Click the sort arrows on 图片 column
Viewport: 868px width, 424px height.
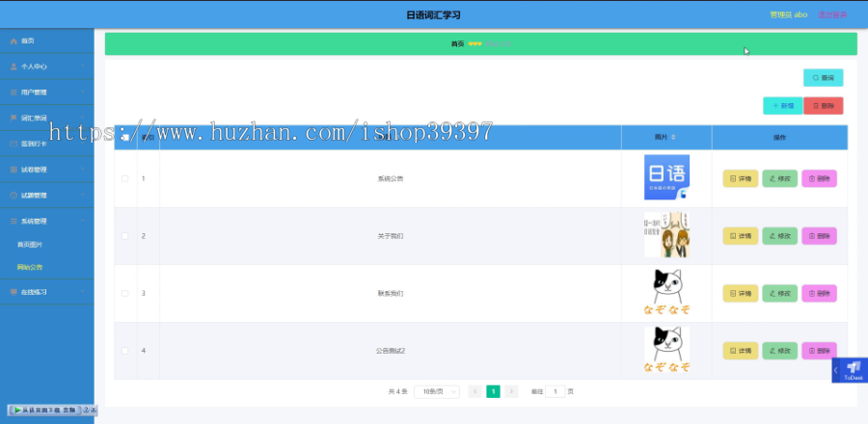[674, 137]
